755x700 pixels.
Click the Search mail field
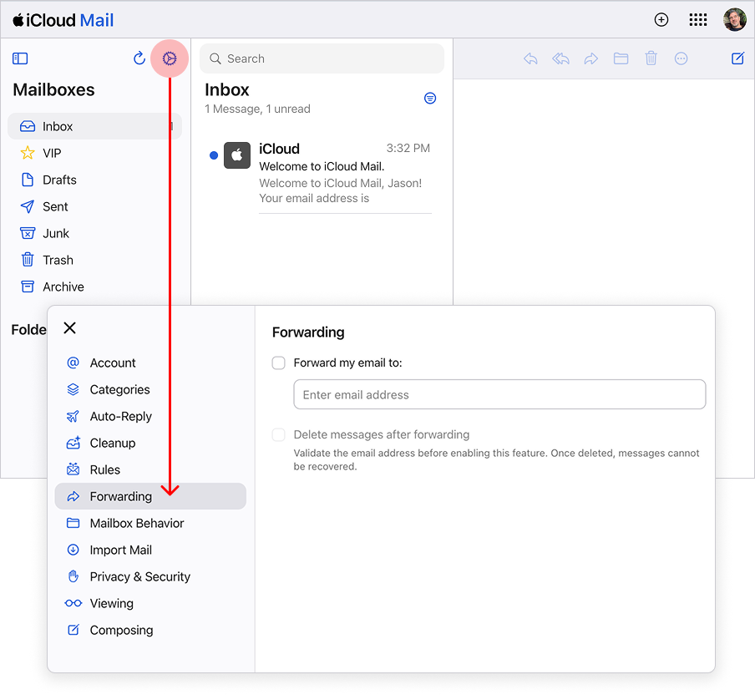click(322, 58)
